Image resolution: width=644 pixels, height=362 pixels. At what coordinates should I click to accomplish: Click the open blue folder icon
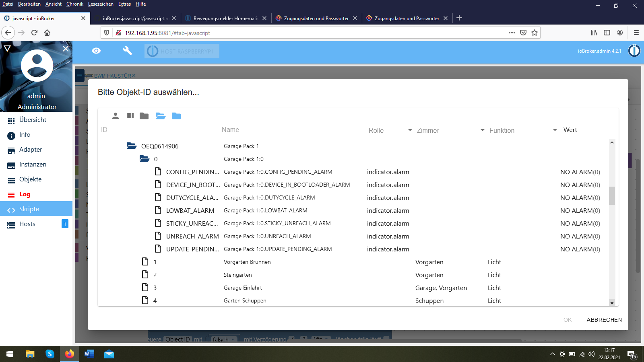[161, 116]
